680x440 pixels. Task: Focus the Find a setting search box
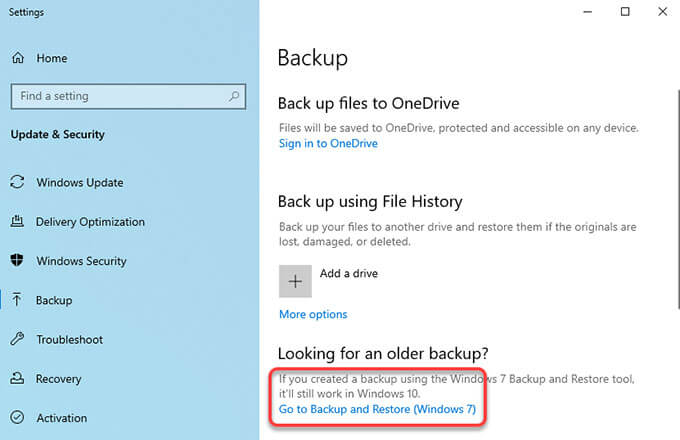128,96
